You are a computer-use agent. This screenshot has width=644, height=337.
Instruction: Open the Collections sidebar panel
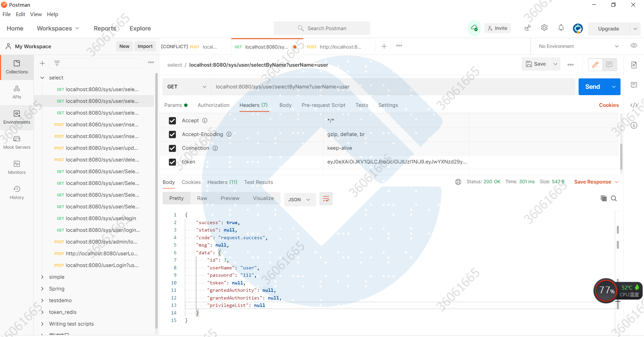click(17, 67)
